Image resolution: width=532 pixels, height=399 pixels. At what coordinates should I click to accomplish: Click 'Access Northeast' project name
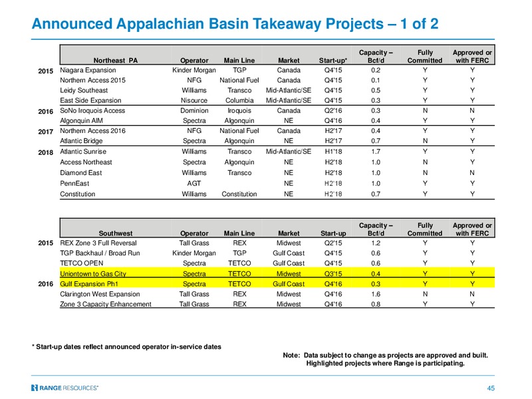[86, 162]
